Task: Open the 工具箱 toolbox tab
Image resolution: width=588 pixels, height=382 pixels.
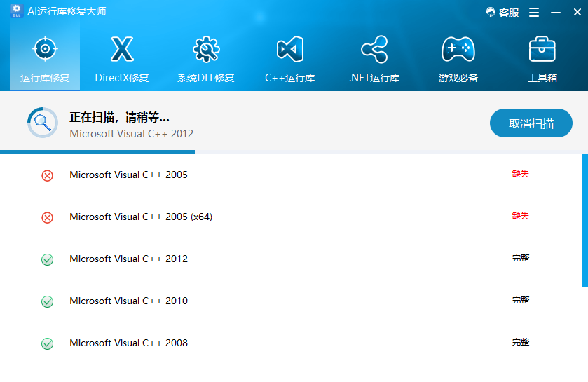Action: pyautogui.click(x=542, y=59)
